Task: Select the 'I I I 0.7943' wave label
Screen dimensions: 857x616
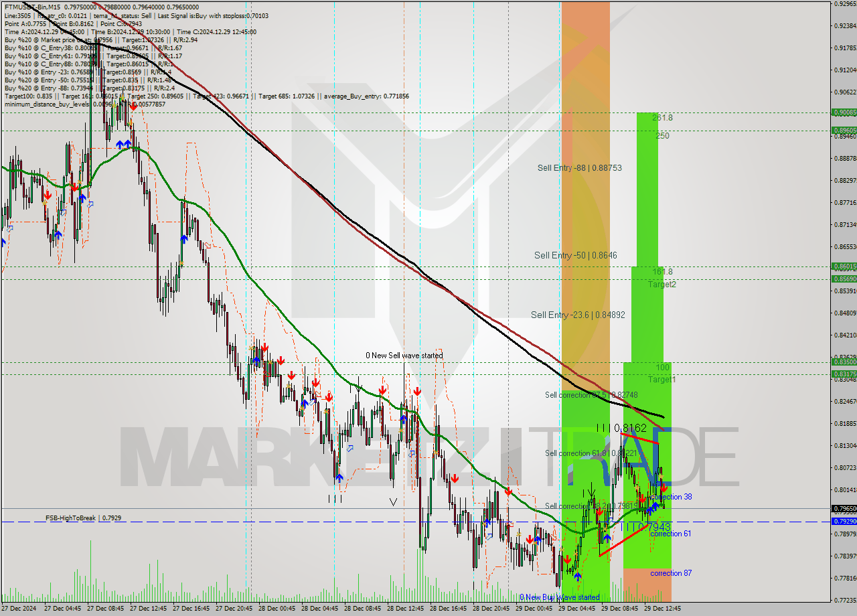Action: [645, 528]
